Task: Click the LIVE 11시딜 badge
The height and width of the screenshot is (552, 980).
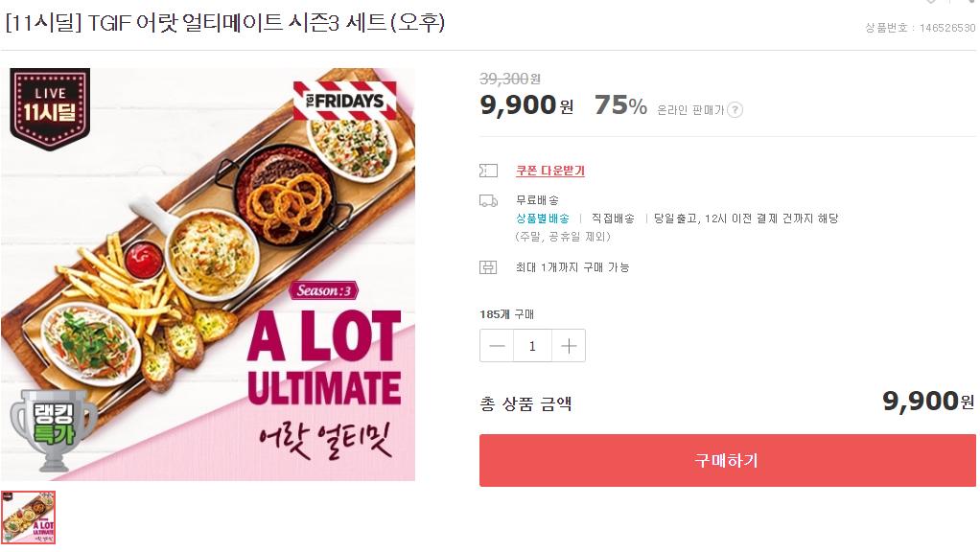Action: pyautogui.click(x=50, y=110)
